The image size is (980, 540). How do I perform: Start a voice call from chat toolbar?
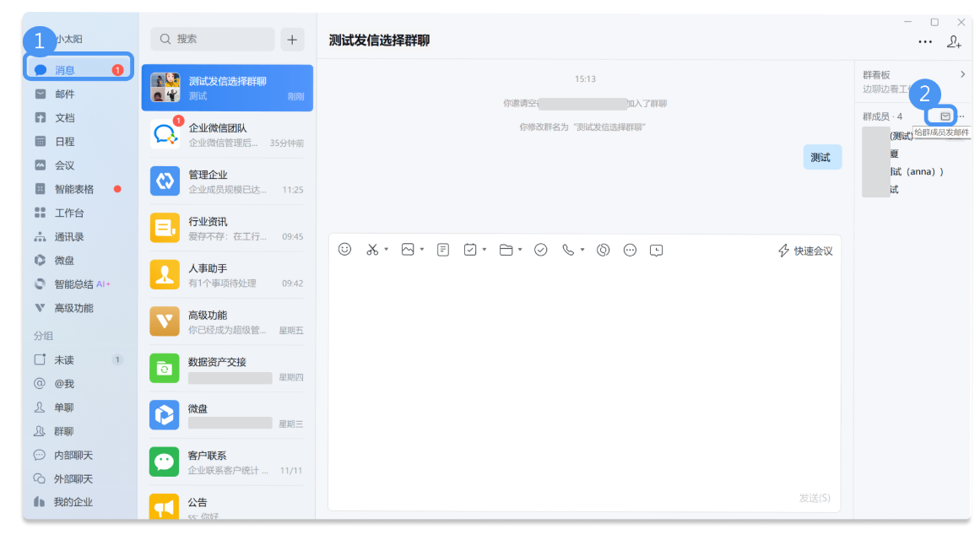click(x=570, y=249)
